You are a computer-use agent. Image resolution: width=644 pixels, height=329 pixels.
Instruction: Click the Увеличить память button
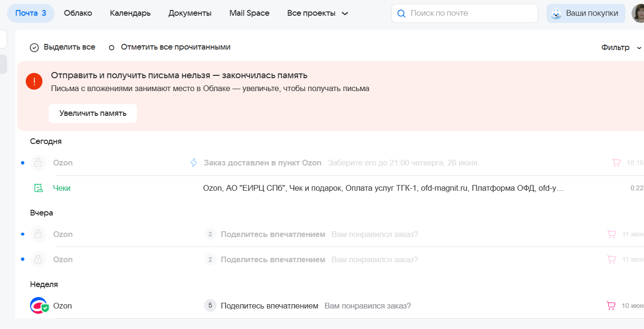pos(93,113)
